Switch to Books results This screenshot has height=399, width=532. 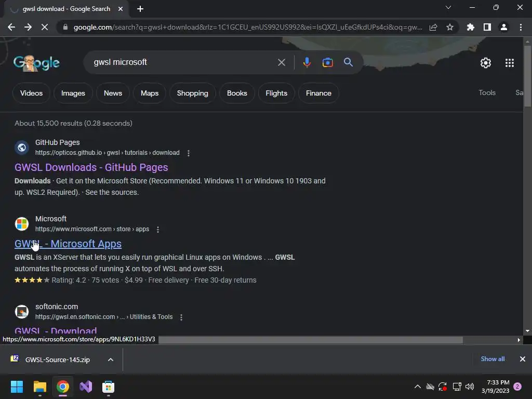237,94
